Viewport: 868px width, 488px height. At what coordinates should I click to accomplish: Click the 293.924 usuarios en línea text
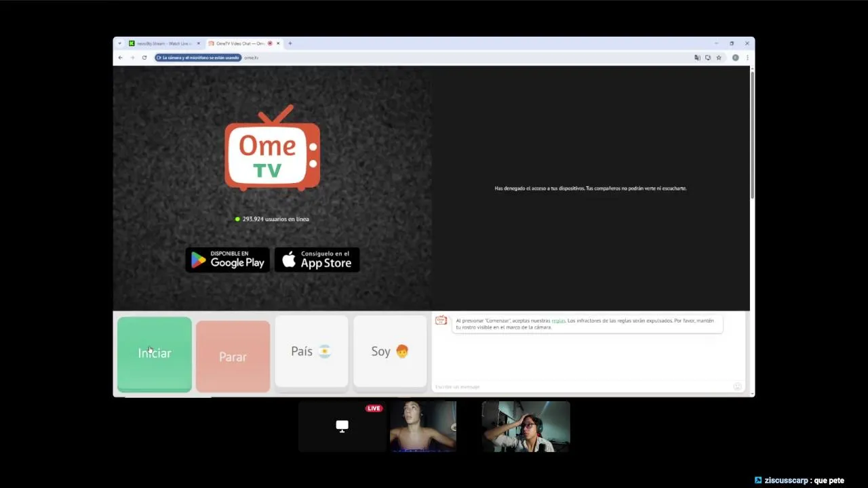pyautogui.click(x=275, y=219)
